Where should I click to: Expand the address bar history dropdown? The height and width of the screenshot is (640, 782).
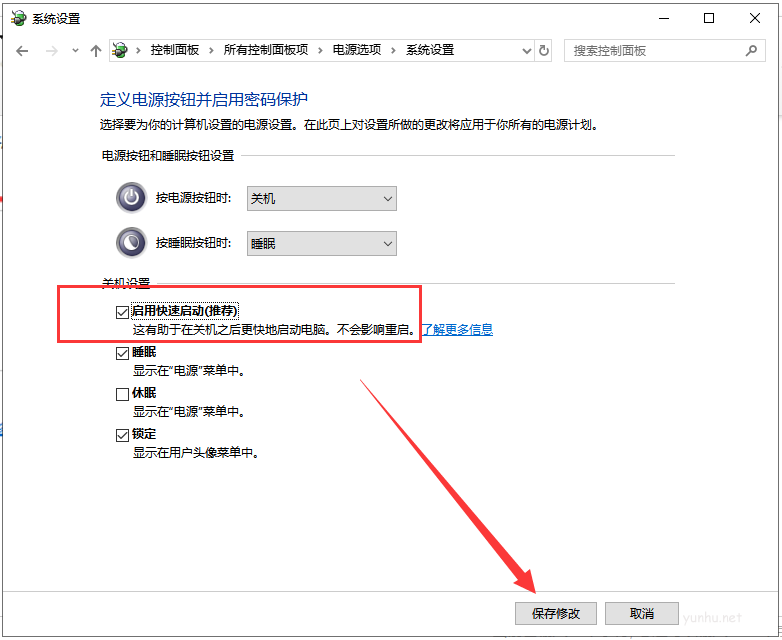(x=527, y=51)
